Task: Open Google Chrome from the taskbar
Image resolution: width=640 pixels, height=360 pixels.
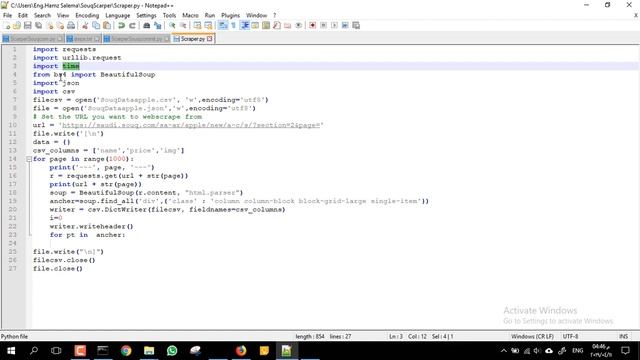Action: pyautogui.click(x=126, y=351)
